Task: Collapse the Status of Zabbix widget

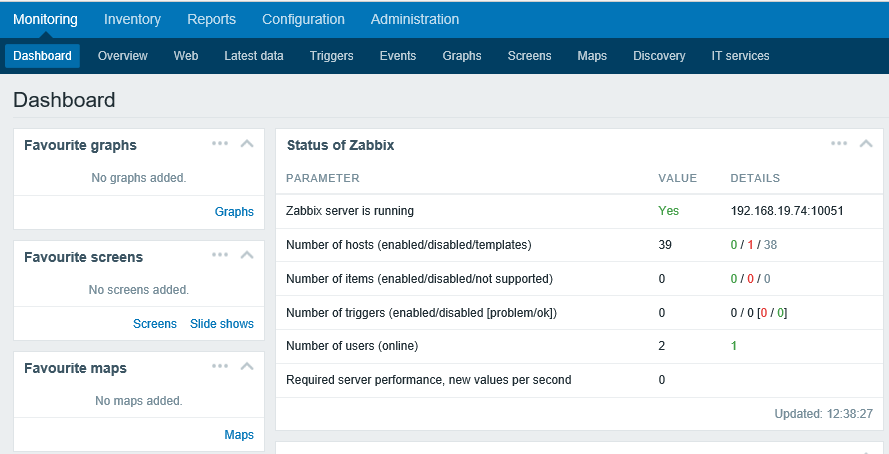Action: pos(866,143)
